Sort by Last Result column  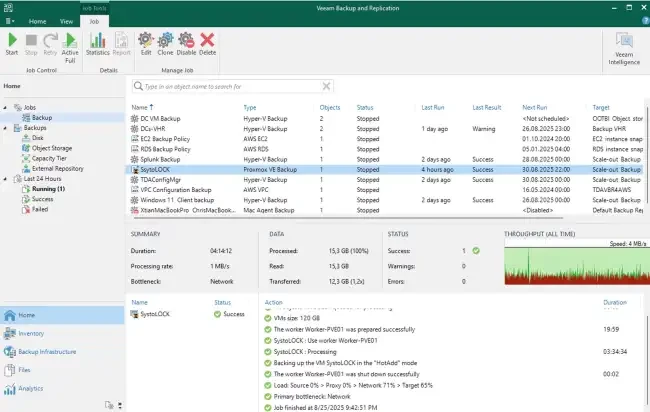pos(487,107)
